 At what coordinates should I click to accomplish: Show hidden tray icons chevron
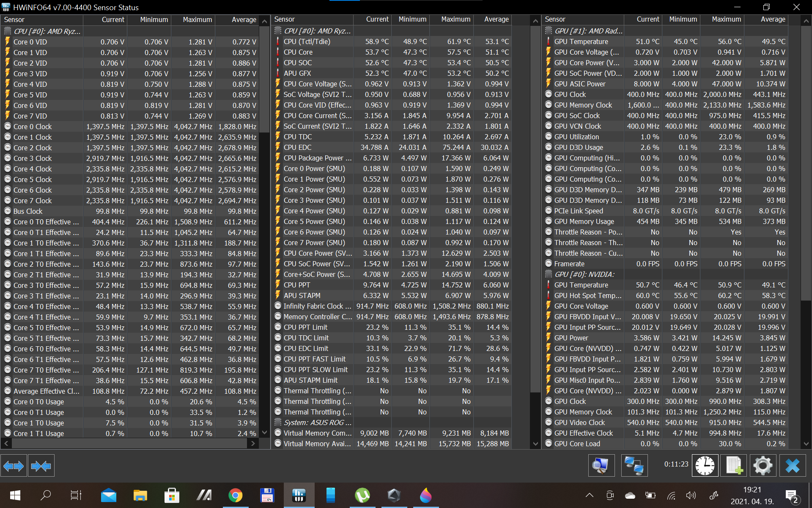[590, 495]
